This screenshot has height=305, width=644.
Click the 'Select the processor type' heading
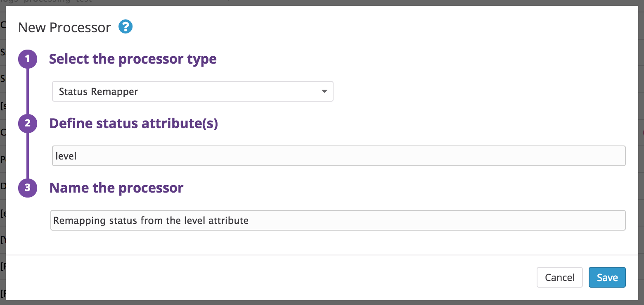click(133, 59)
